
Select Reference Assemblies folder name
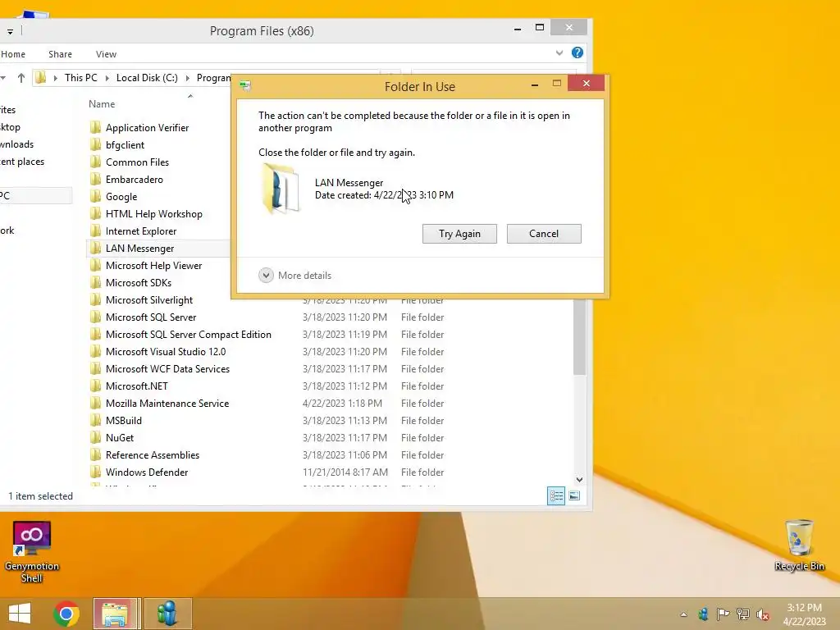click(153, 454)
